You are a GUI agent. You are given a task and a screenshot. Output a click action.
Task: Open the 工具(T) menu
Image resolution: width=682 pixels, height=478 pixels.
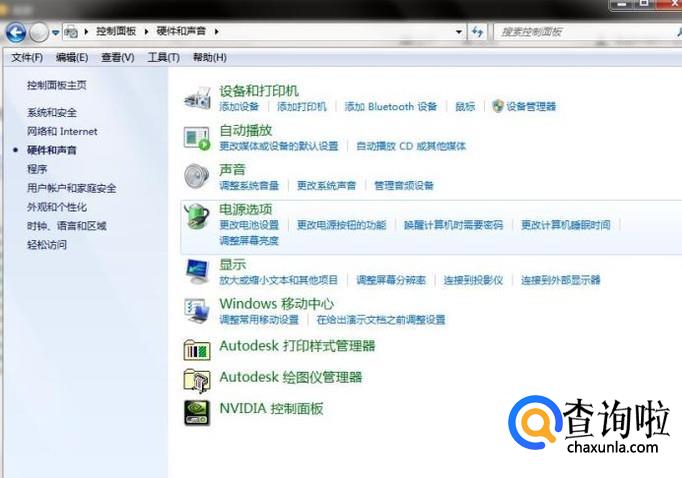pos(164,57)
